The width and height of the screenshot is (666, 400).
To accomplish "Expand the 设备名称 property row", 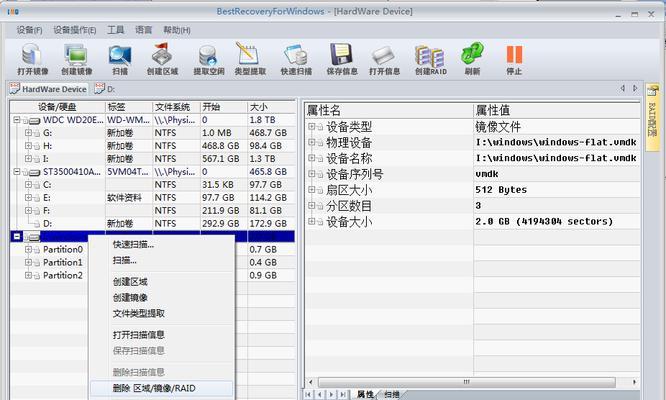I will pyautogui.click(x=311, y=158).
